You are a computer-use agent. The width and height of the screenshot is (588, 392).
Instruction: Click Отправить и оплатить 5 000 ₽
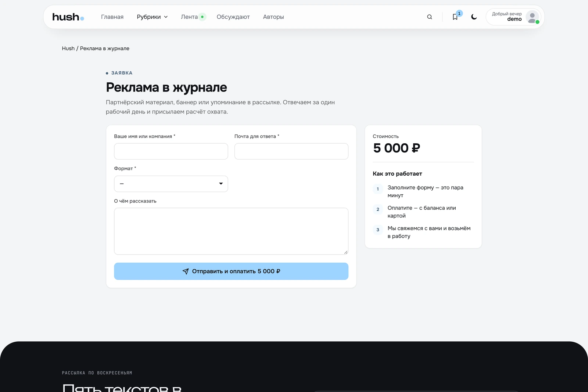231,271
